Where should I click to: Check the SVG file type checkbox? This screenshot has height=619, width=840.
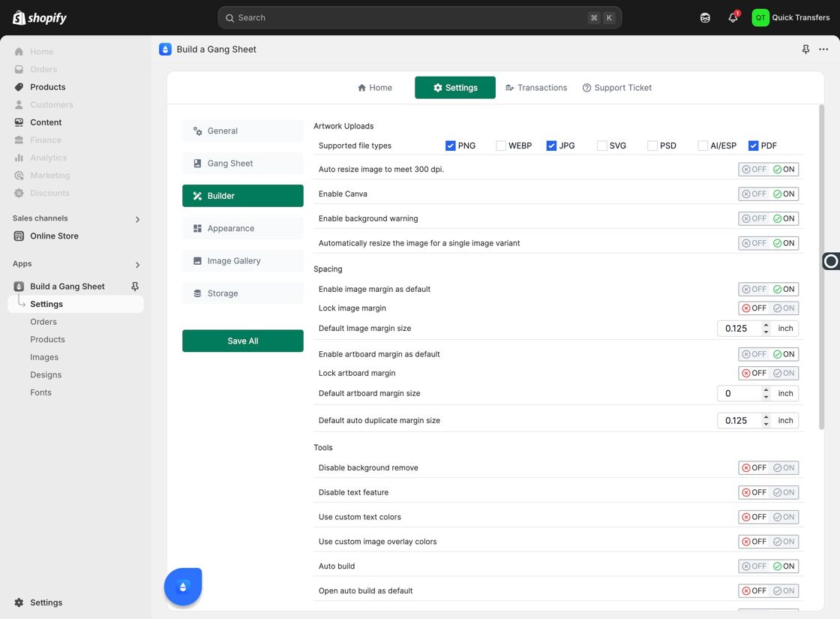601,146
